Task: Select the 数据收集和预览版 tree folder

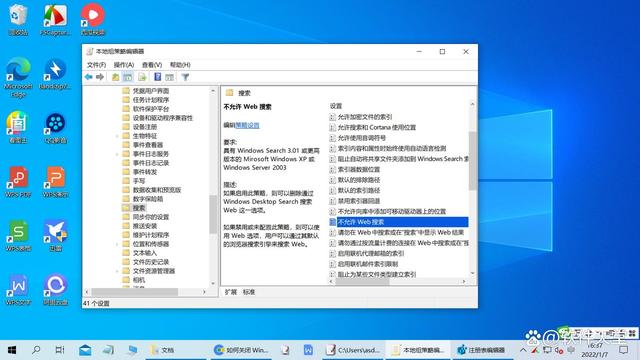Action: (x=157, y=190)
